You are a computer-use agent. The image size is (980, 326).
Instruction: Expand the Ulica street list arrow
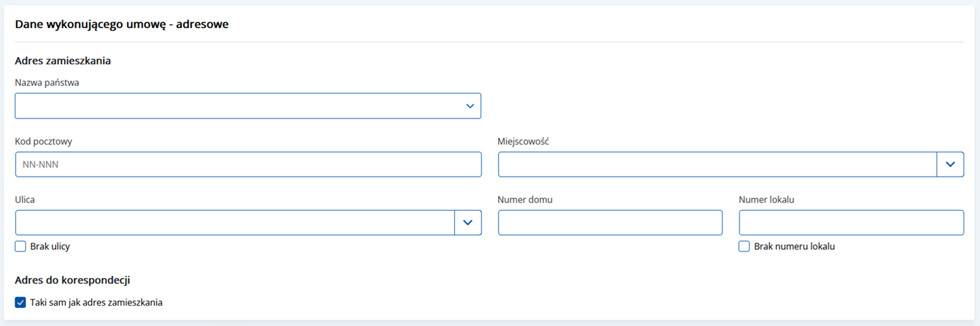pyautogui.click(x=467, y=223)
